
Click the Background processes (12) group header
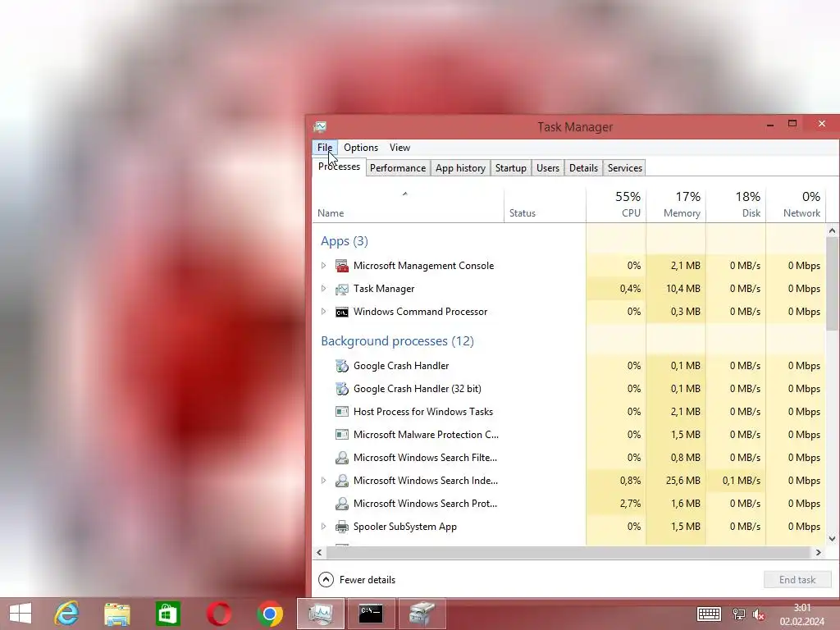click(x=397, y=341)
